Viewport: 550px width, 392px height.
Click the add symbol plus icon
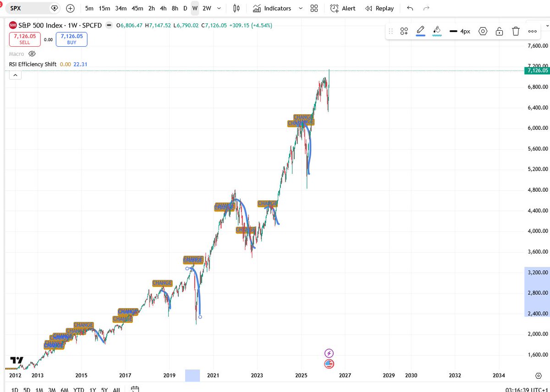(x=70, y=8)
